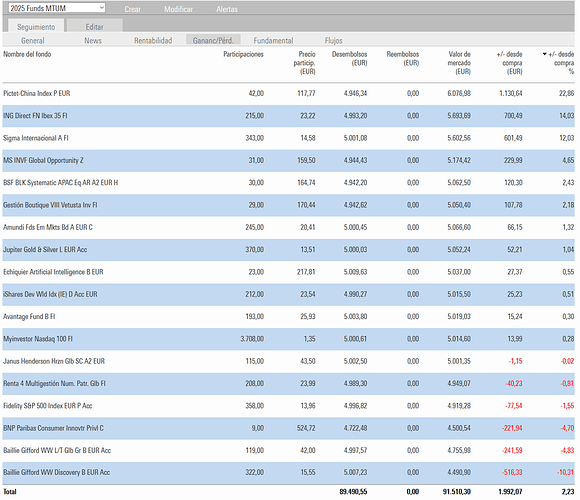Open Jupiter Gold & Silver L EUR Acc
580x500 pixels.
tap(45, 250)
